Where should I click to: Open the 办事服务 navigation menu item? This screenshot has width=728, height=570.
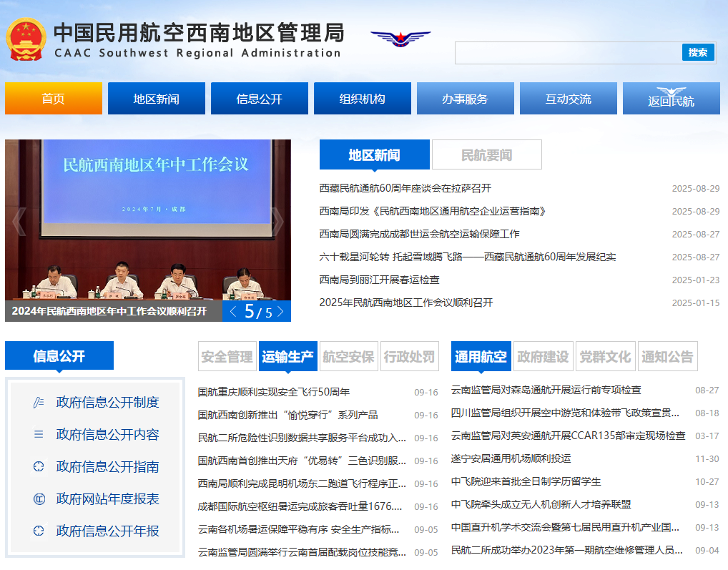465,99
